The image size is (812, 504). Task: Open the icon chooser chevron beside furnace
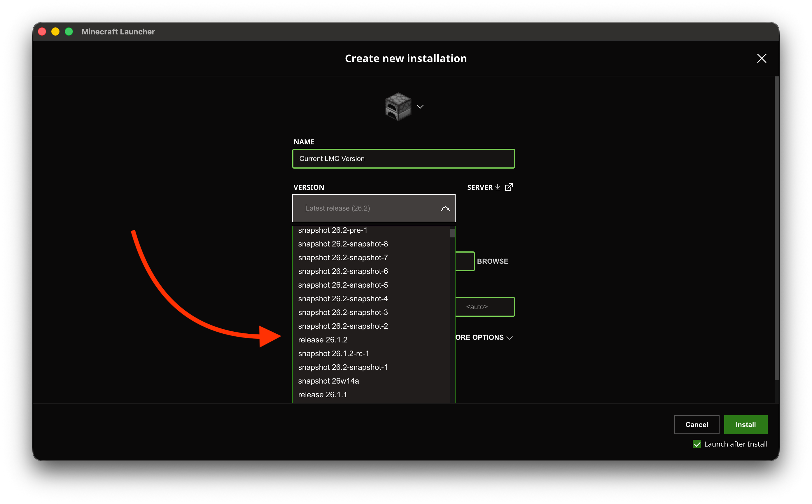[x=420, y=107]
